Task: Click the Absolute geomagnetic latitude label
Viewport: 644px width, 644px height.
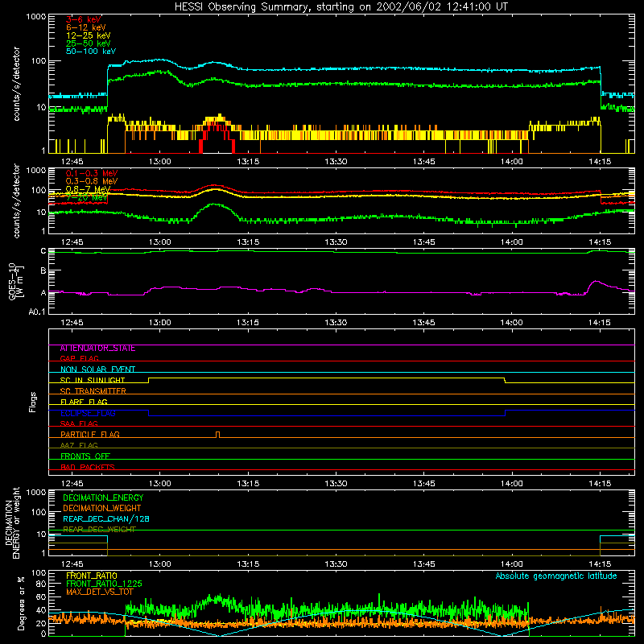Action: pyautogui.click(x=556, y=576)
